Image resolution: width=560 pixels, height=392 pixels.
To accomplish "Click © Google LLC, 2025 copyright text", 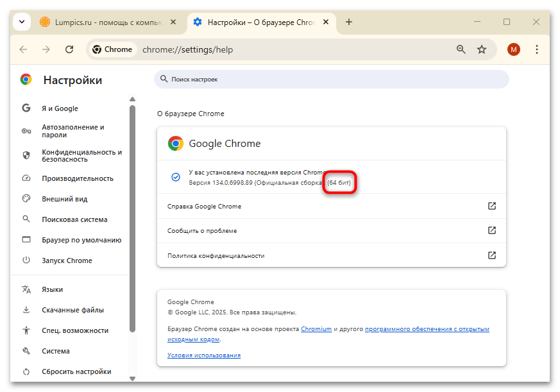I will pos(232,312).
